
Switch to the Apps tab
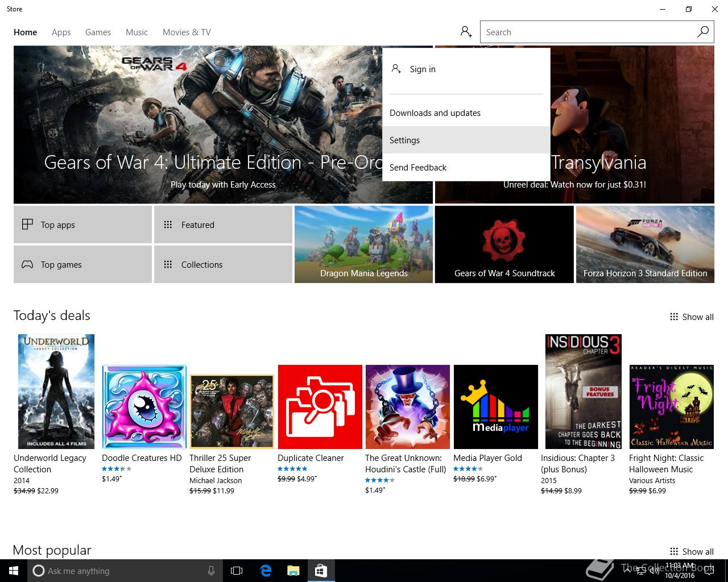[x=61, y=32]
